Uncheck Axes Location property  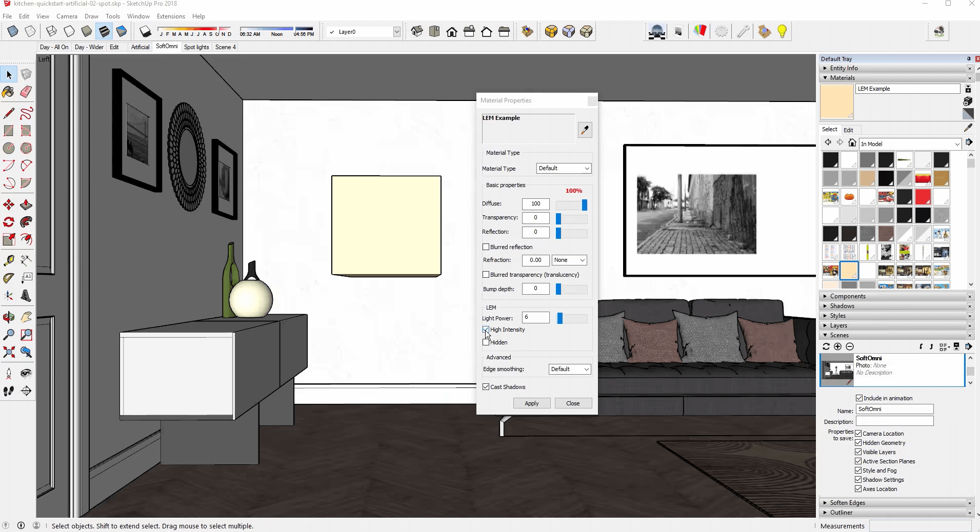(858, 489)
